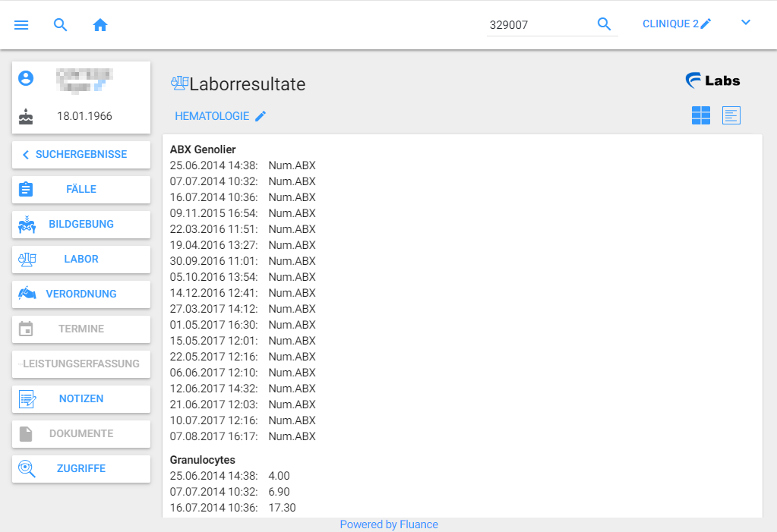Switch to list text view
The height and width of the screenshot is (532, 777).
pyautogui.click(x=731, y=115)
